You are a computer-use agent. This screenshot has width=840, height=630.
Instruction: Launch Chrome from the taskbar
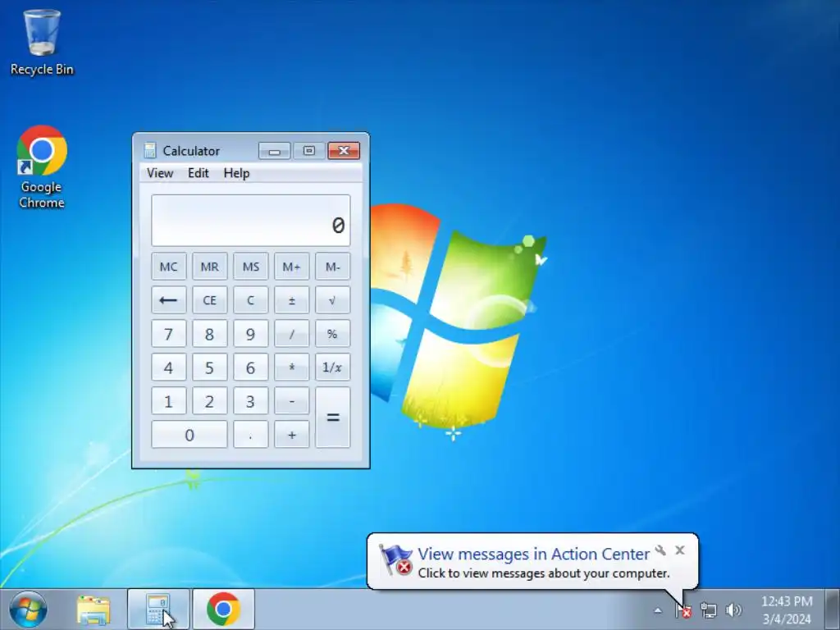[223, 609]
